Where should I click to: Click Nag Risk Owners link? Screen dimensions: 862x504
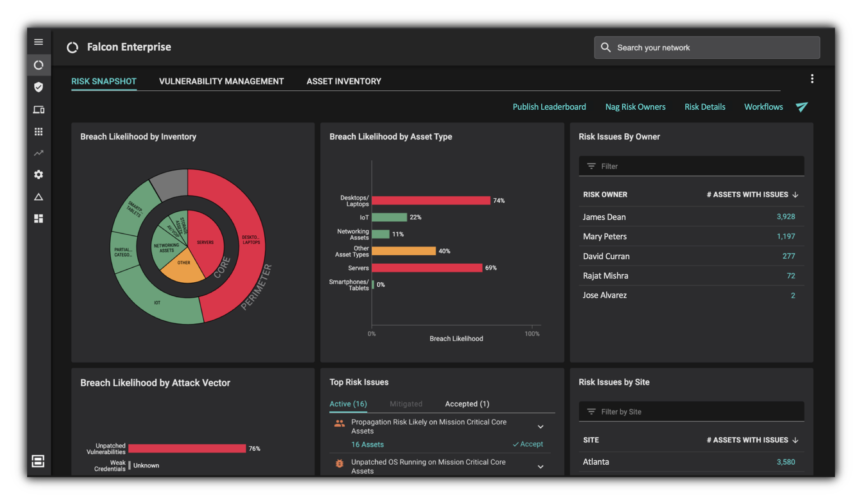point(635,107)
